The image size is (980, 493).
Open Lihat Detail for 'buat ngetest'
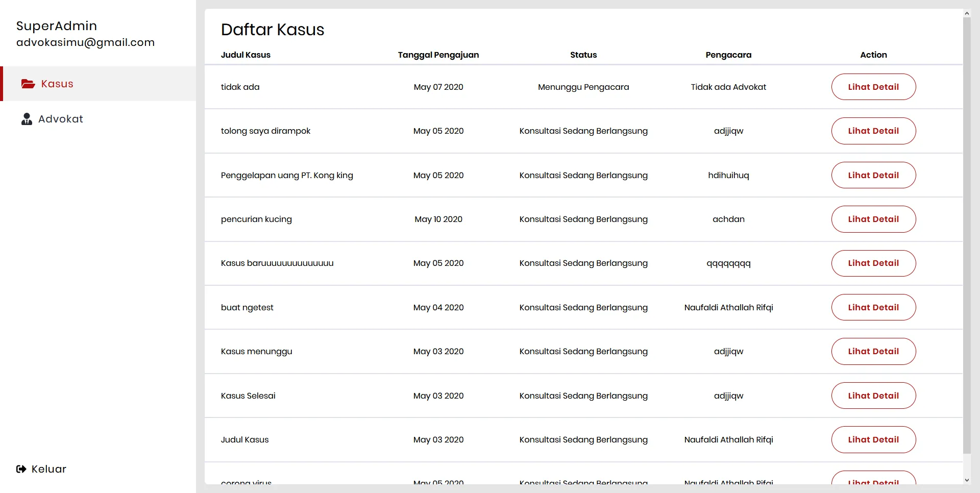click(x=873, y=307)
